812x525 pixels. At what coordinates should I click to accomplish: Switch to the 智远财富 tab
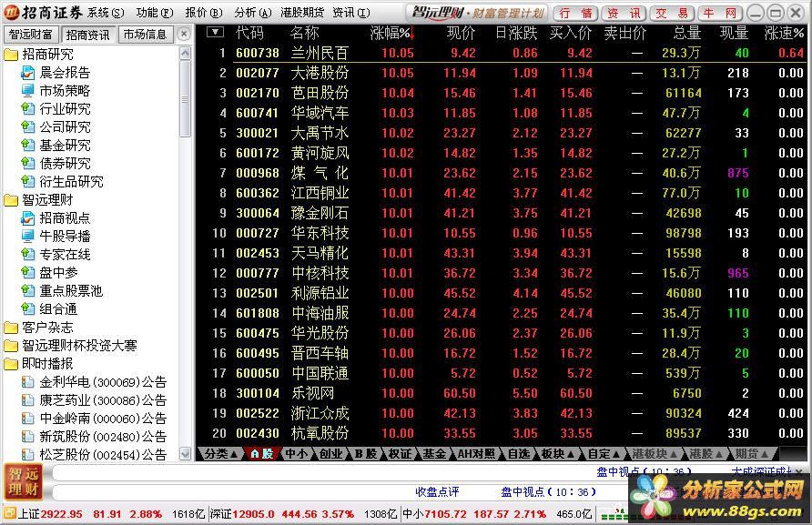[31, 35]
